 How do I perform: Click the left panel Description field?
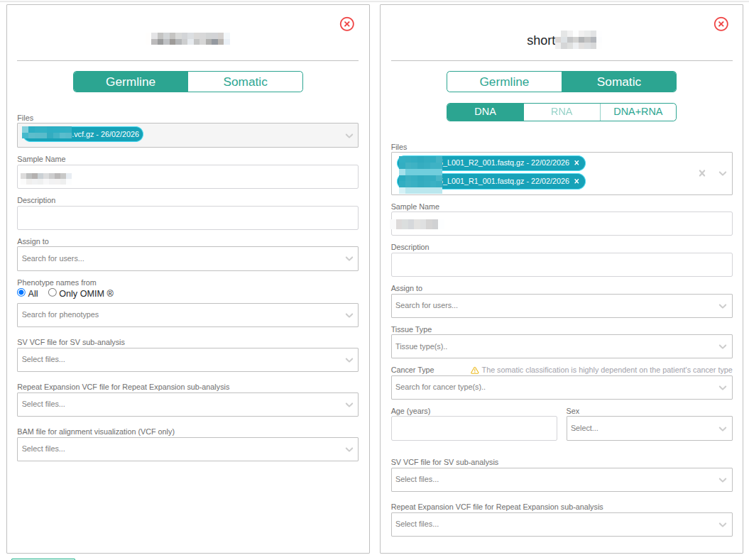click(187, 218)
